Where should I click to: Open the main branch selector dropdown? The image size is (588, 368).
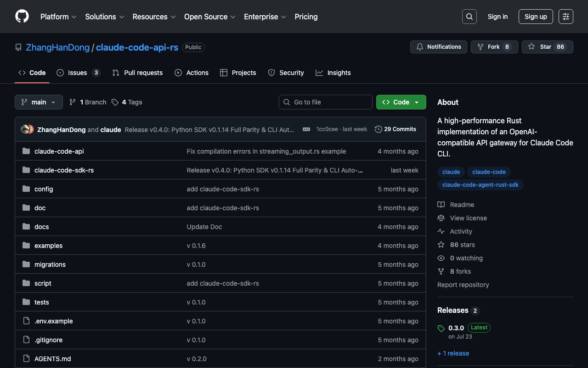39,102
